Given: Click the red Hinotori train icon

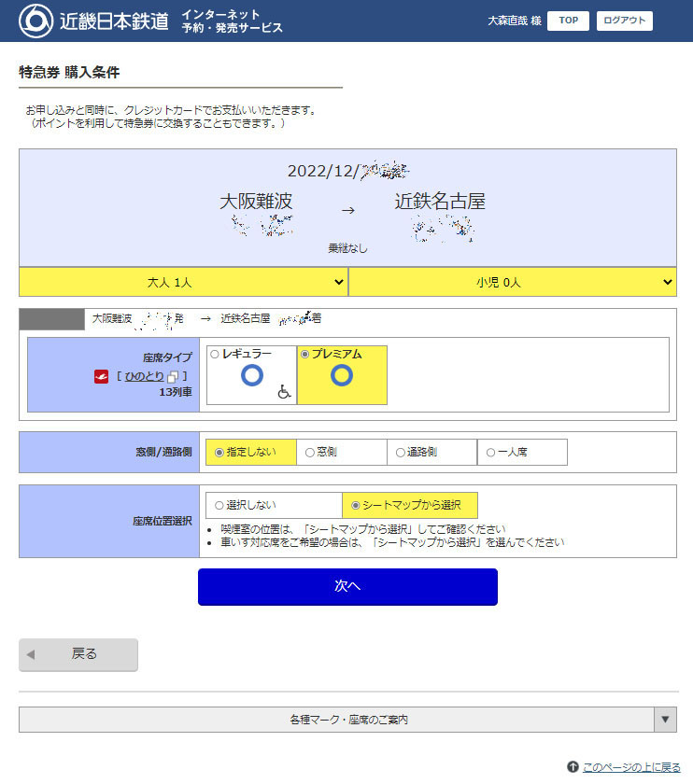Looking at the screenshot, I should (101, 376).
